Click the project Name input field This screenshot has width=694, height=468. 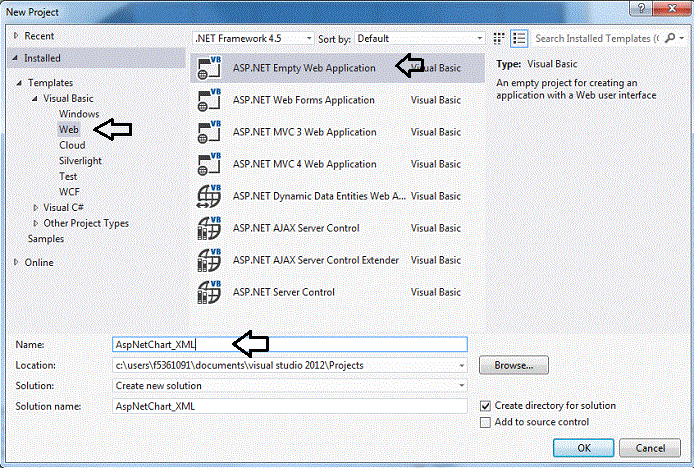click(290, 344)
